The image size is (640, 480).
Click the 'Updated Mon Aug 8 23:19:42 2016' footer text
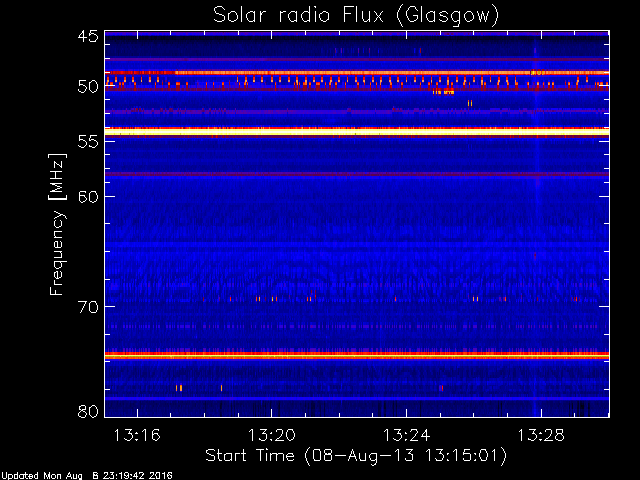(x=87, y=476)
